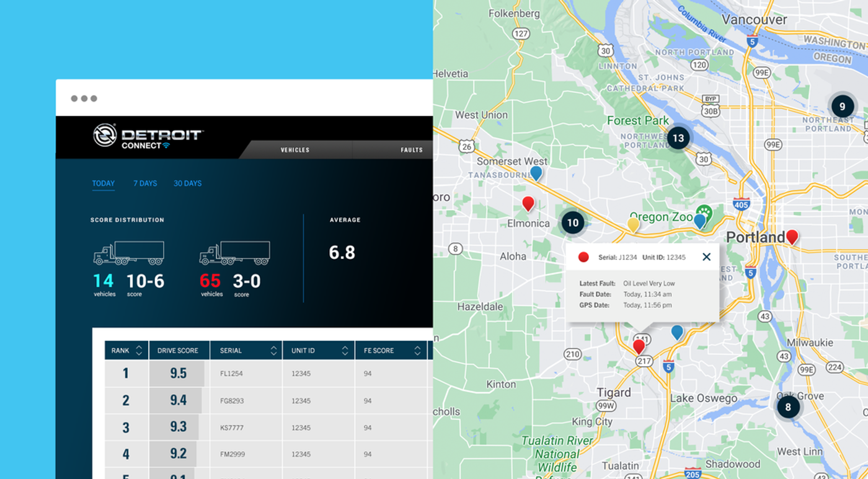Click the blue pin right of popup arrow
This screenshot has height=479, width=868.
click(677, 333)
